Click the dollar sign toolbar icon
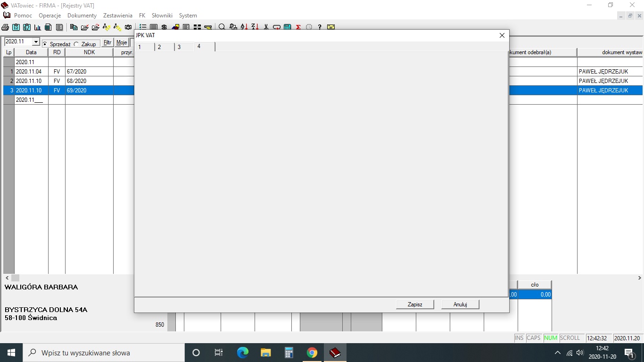Viewport: 644px width, 362px height. tap(164, 27)
